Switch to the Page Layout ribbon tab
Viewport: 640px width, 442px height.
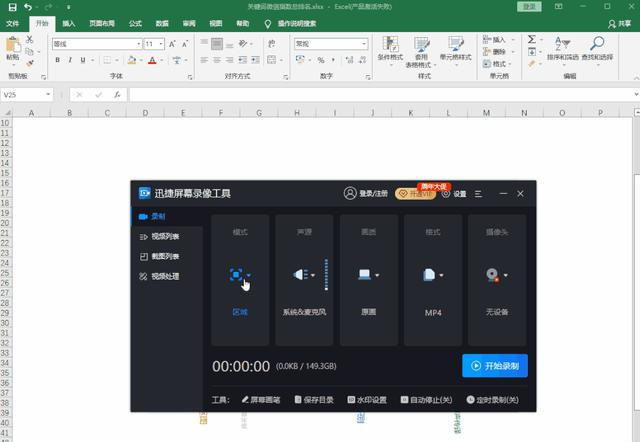[x=102, y=24]
